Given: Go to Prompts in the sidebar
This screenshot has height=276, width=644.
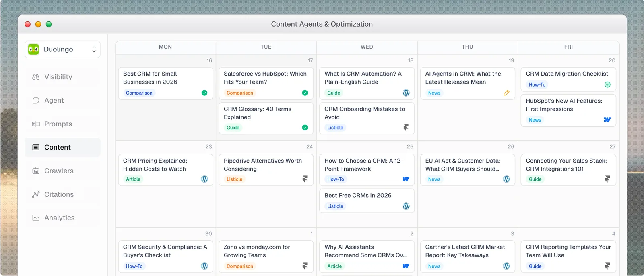Looking at the screenshot, I should point(62,124).
